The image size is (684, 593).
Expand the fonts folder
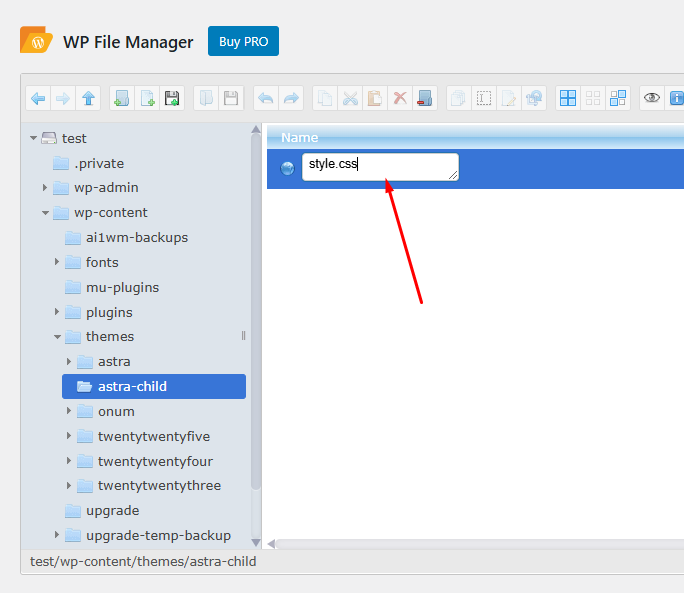pos(57,262)
